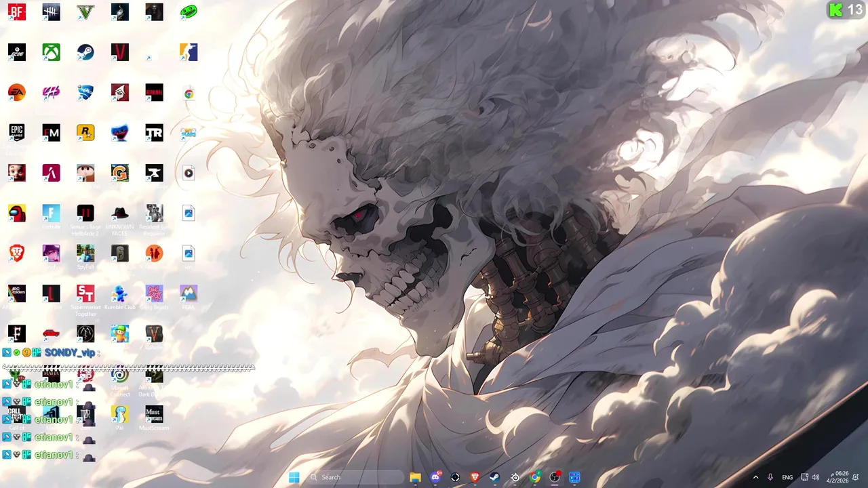
Task: Open the green smiley face desktop shortcut
Action: pyautogui.click(x=189, y=12)
